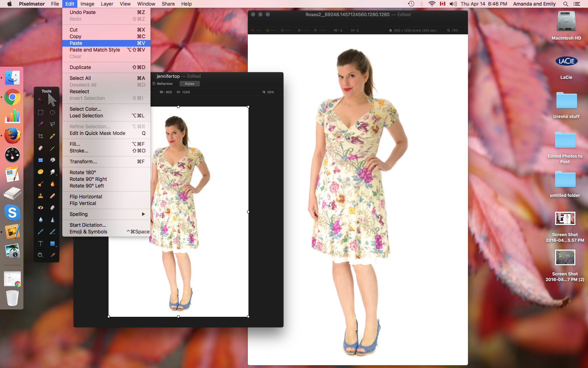
Task: Select the Paint Bucket tool
Action: [x=52, y=160]
